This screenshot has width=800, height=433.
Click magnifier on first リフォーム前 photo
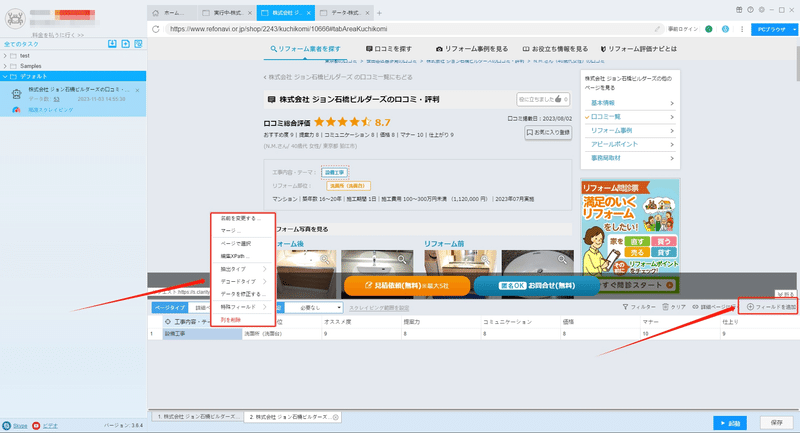coord(485,259)
